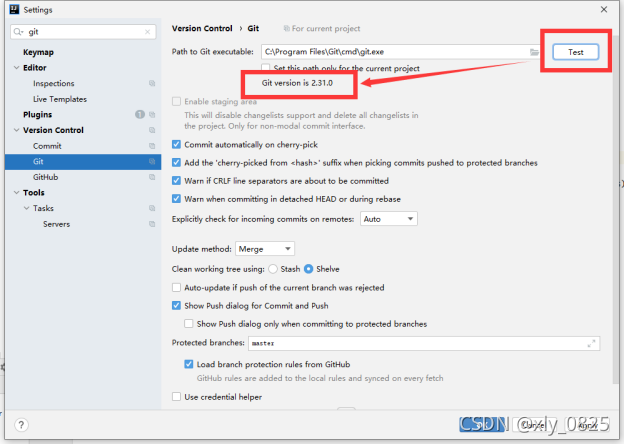
Task: Open Keymap settings
Action: click(x=38, y=52)
